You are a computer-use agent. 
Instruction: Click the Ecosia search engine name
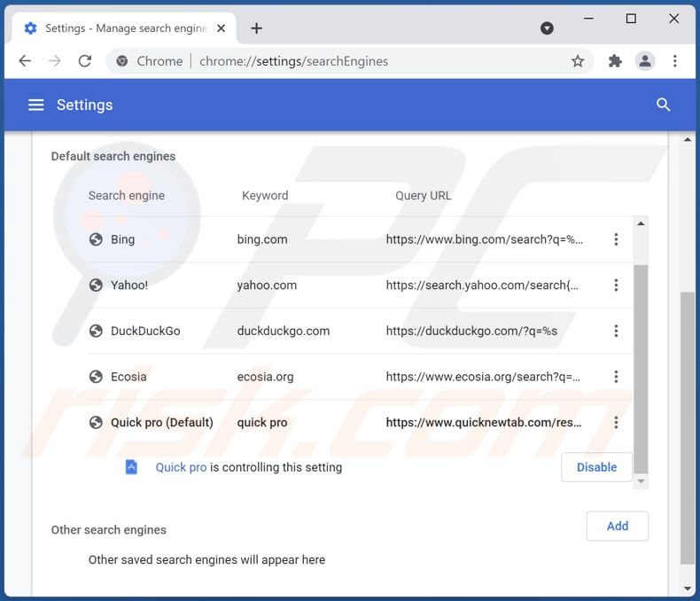coord(128,377)
